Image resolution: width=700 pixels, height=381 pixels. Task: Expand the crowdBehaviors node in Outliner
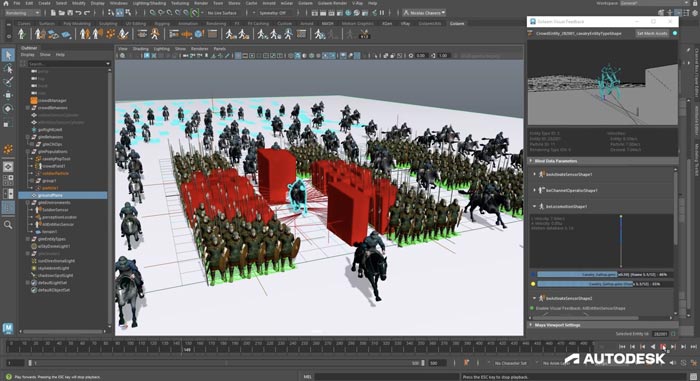click(x=28, y=108)
